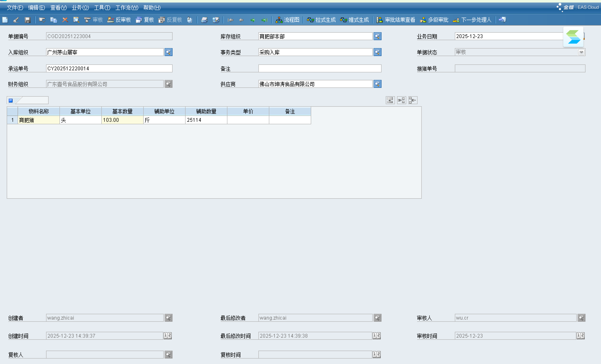
Task: Click the 备注 input field in header
Action: pos(320,68)
